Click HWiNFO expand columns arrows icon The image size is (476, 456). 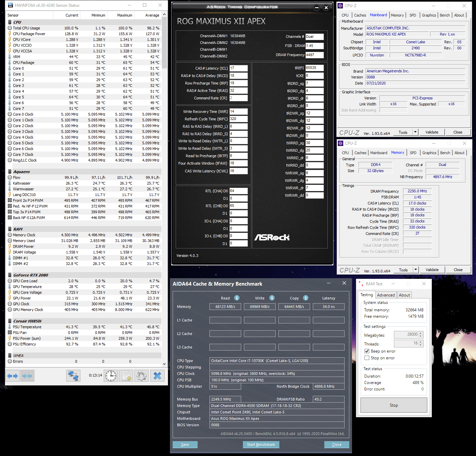click(x=12, y=376)
